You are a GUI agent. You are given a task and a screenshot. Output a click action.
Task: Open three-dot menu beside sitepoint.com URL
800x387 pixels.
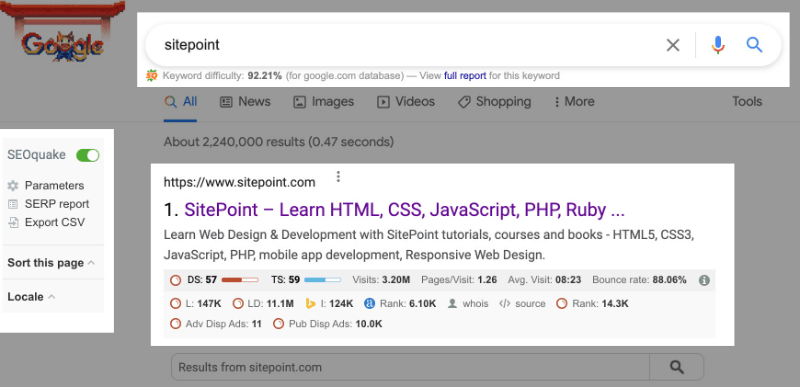(338, 177)
